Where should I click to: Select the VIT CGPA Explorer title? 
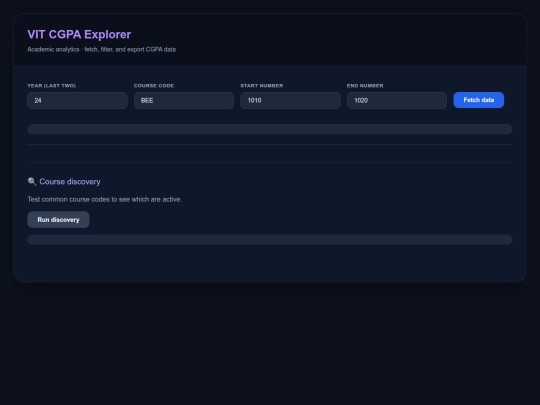pyautogui.click(x=79, y=34)
